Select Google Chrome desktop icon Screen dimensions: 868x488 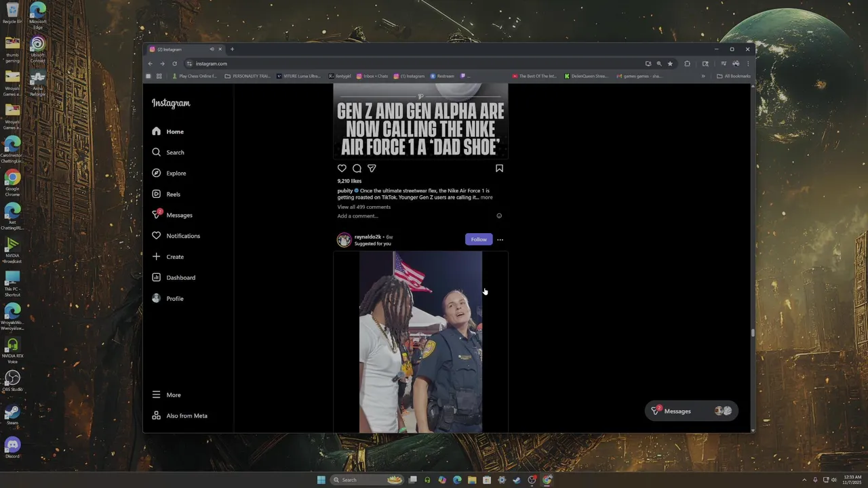[12, 183]
